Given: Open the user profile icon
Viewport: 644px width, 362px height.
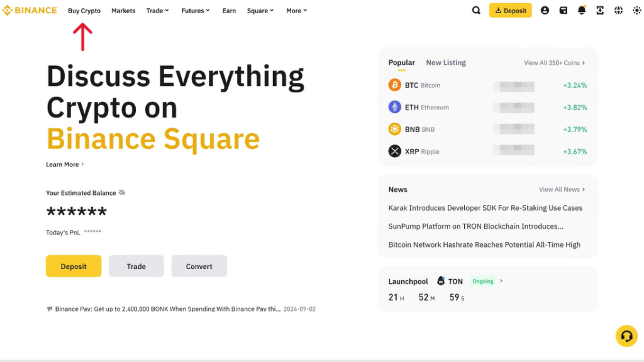Looking at the screenshot, I should (545, 10).
